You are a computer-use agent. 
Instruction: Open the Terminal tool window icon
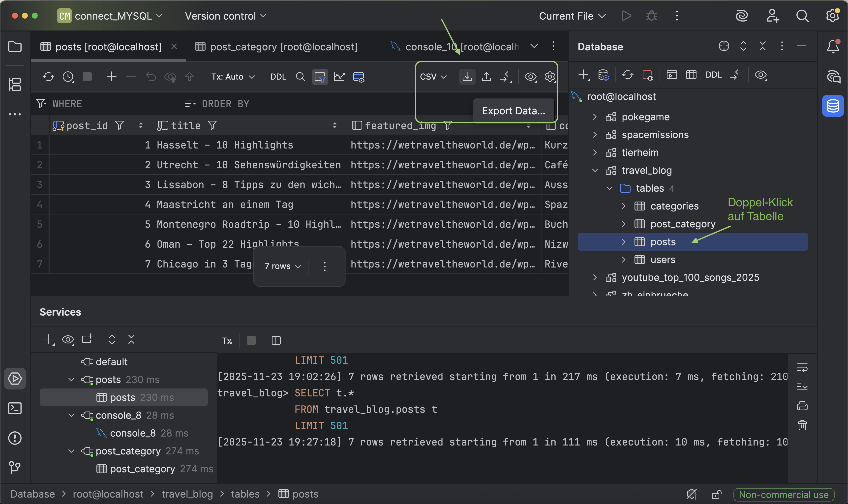[15, 408]
